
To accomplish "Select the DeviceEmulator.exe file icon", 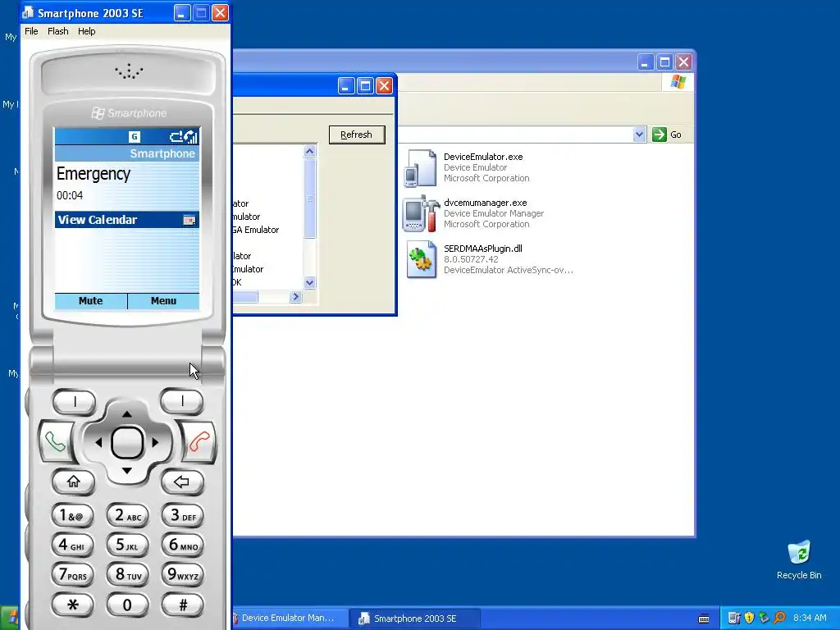I will (x=421, y=167).
